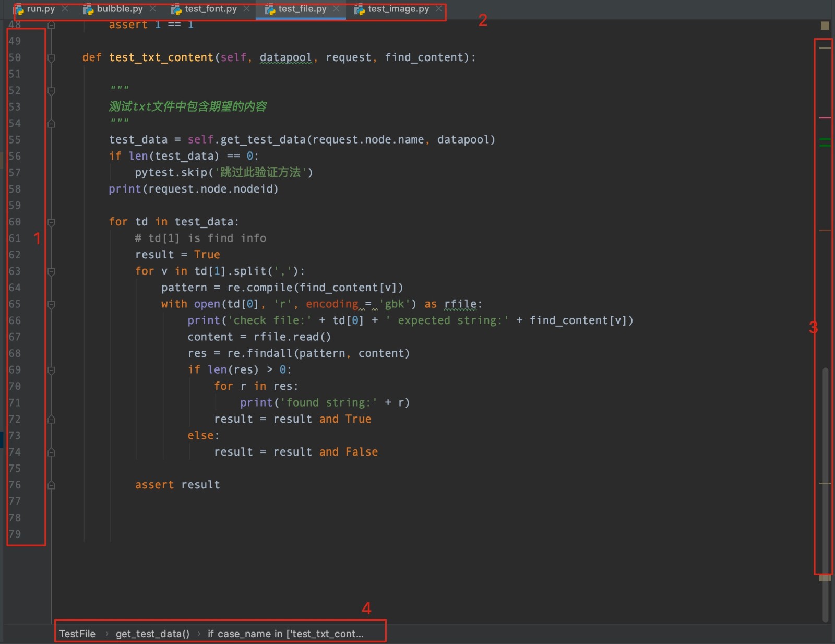Viewport: 835px width, 644px height.
Task: Click the underlined rfile variable on line 65
Action: pyautogui.click(x=460, y=304)
